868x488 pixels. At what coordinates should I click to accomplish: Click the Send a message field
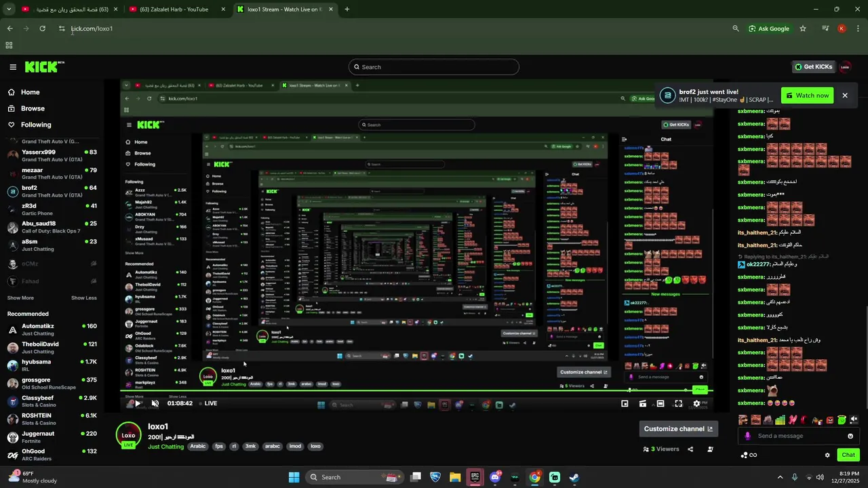[x=800, y=436]
